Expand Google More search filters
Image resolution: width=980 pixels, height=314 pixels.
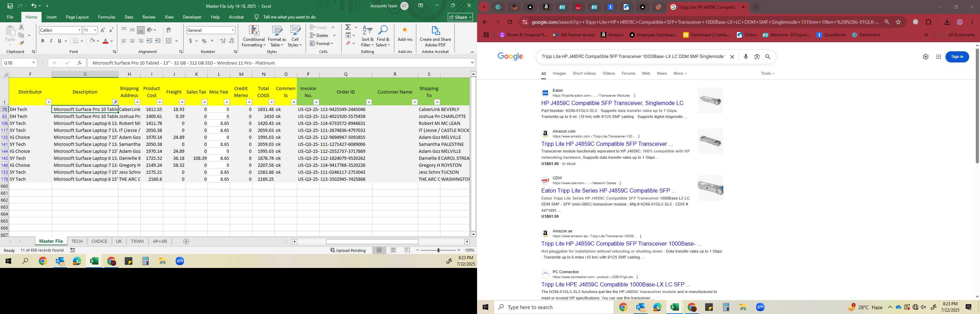tap(680, 73)
